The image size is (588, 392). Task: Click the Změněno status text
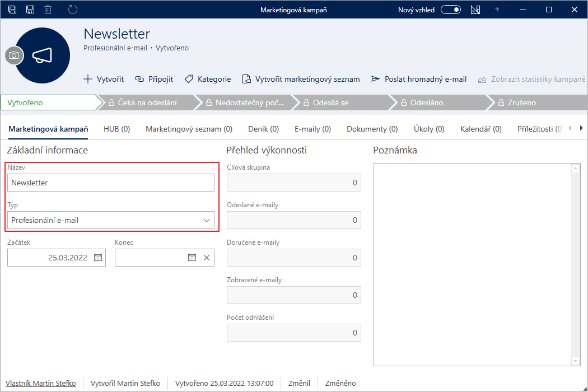pos(340,384)
